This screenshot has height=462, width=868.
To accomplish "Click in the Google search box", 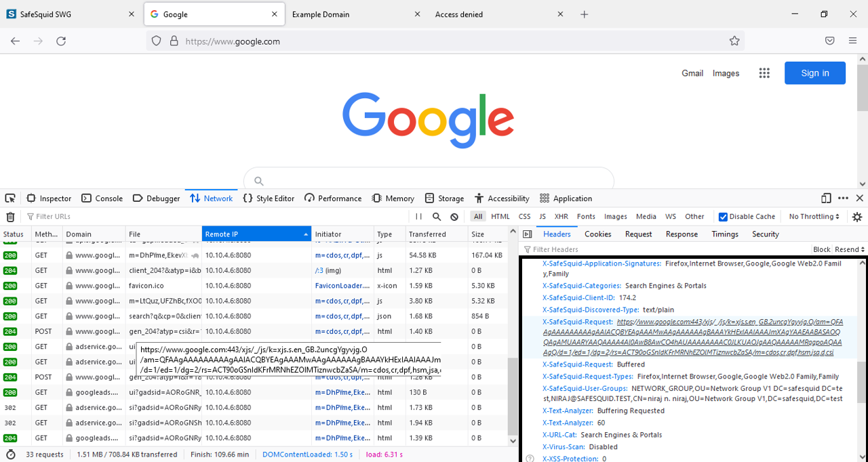I will pos(429,181).
